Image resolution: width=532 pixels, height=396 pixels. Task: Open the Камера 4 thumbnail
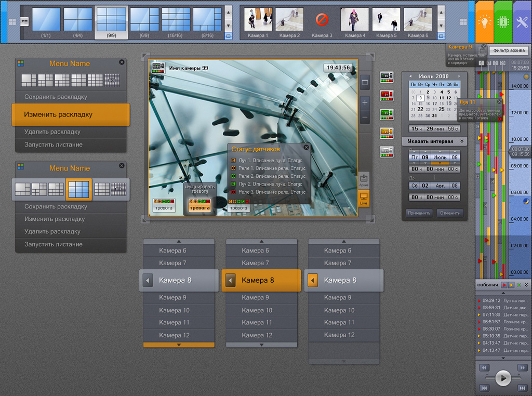[x=354, y=20]
